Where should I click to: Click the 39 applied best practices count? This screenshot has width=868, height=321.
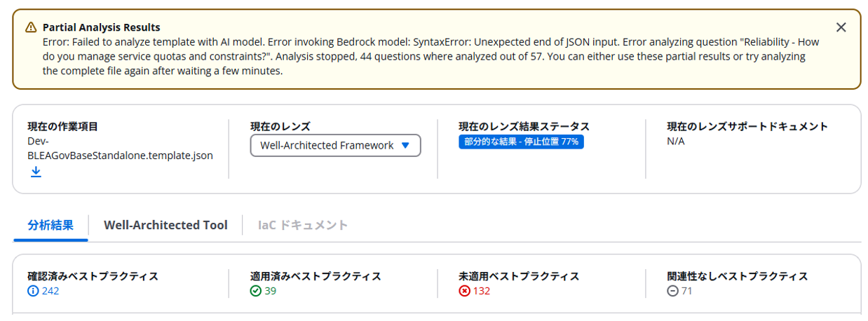tap(271, 291)
